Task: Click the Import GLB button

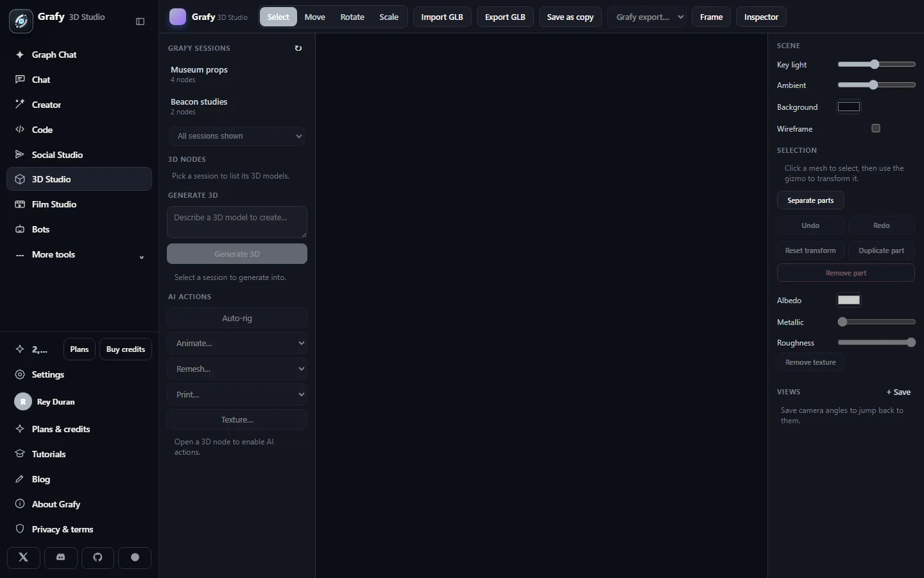Action: (x=442, y=17)
